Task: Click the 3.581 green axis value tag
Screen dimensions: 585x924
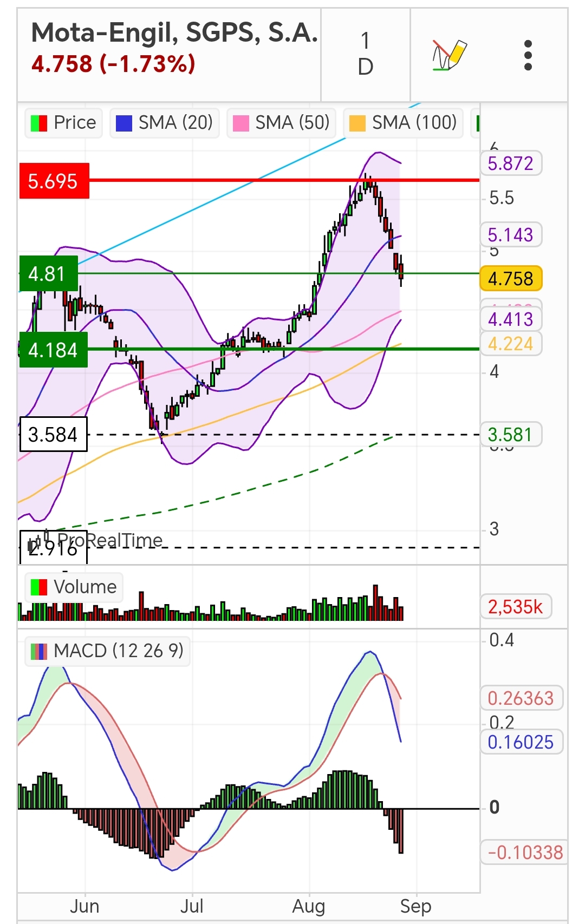Action: 511,434
